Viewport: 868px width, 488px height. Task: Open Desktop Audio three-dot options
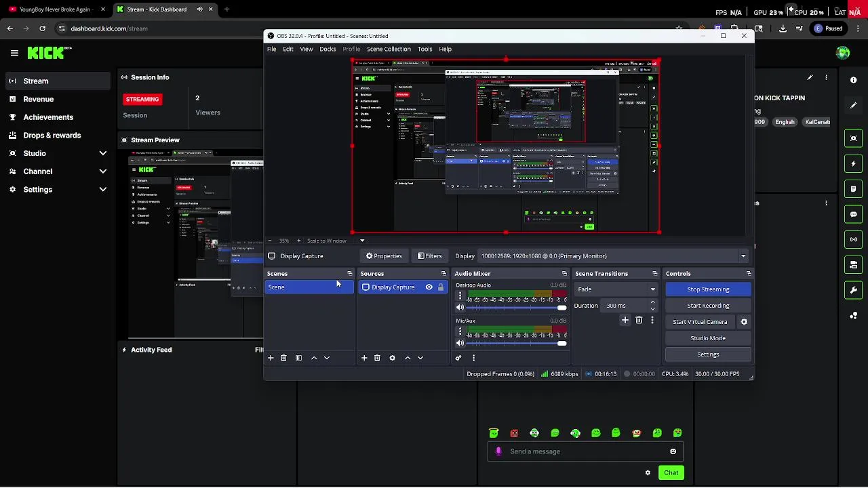[460, 296]
